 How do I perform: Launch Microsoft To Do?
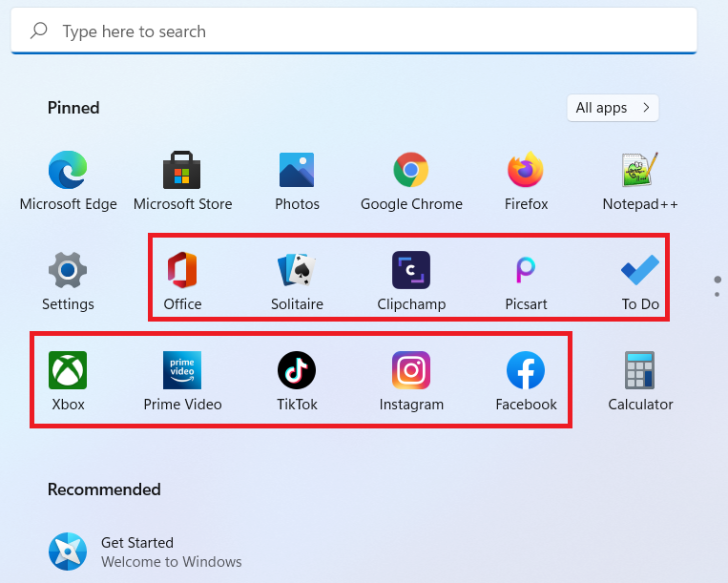tap(640, 281)
